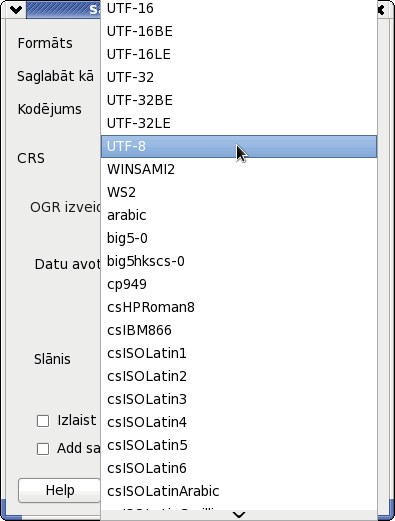Select UTF-32BE encoding item

click(x=239, y=100)
